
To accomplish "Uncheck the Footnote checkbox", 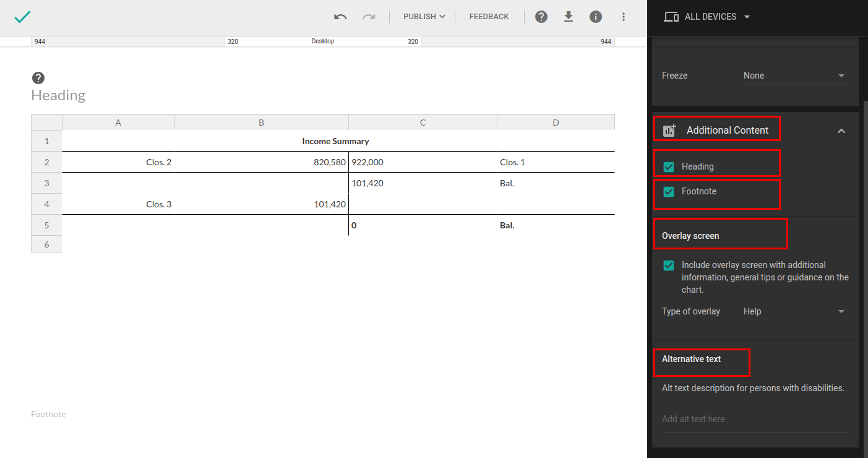I will 669,192.
